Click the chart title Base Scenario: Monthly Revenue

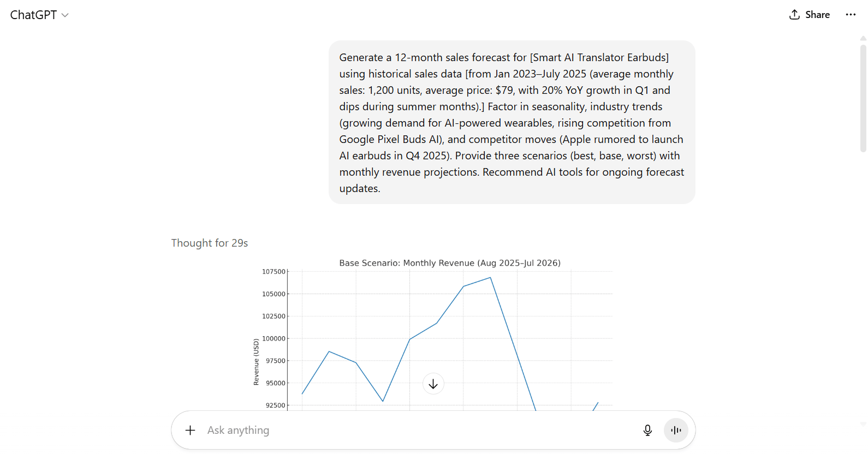click(450, 263)
